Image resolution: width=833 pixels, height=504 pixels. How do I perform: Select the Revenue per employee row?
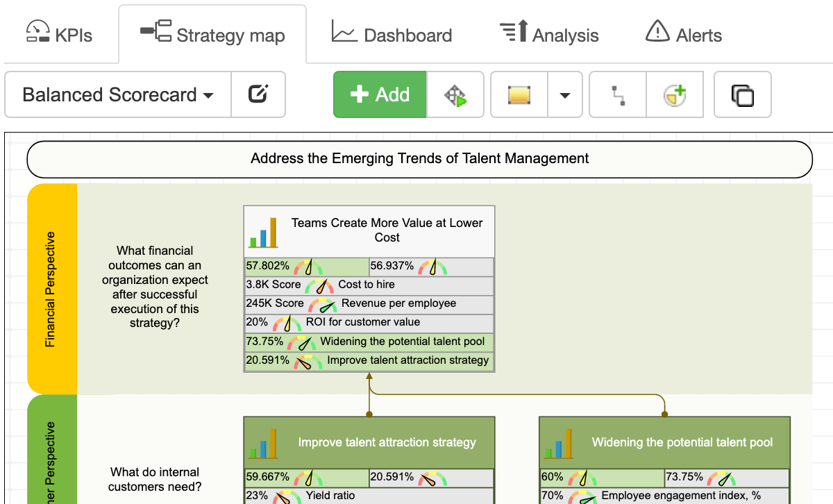tap(369, 304)
